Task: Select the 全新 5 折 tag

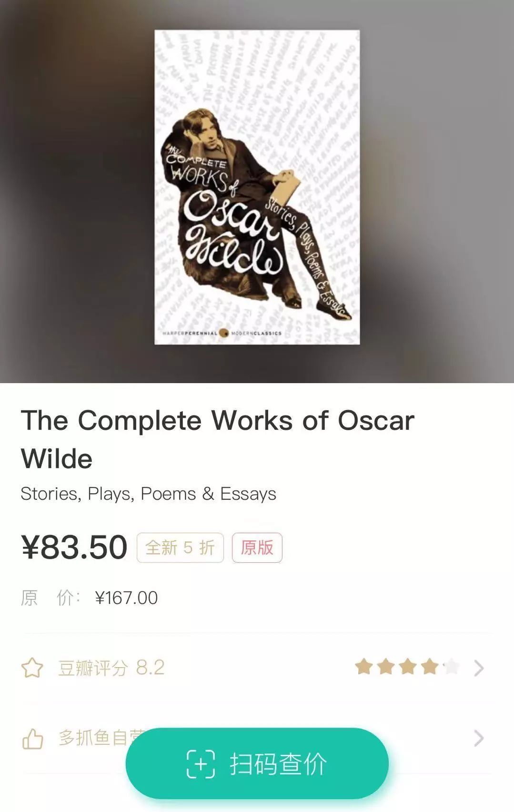Action: pos(180,548)
